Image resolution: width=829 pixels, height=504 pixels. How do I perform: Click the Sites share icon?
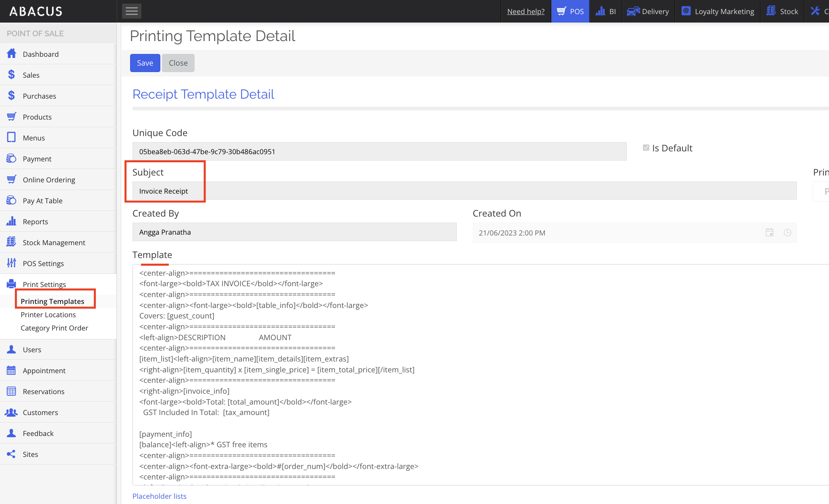11,454
